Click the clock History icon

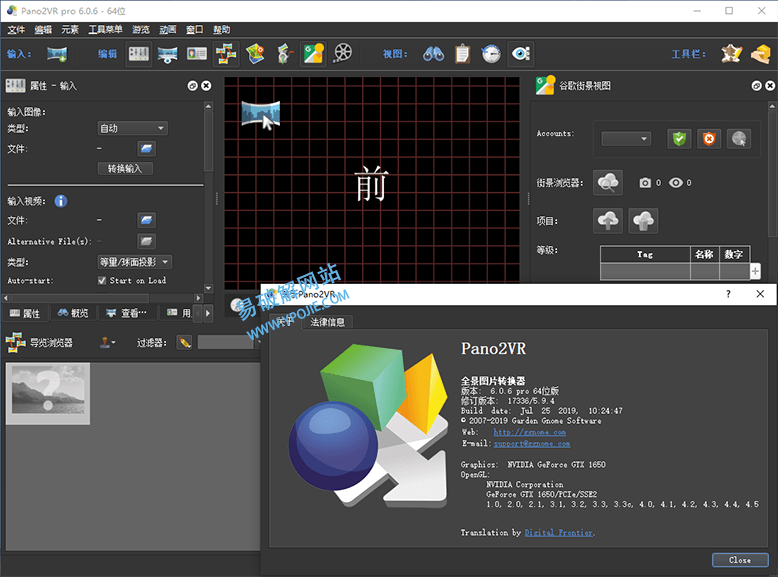[x=491, y=54]
